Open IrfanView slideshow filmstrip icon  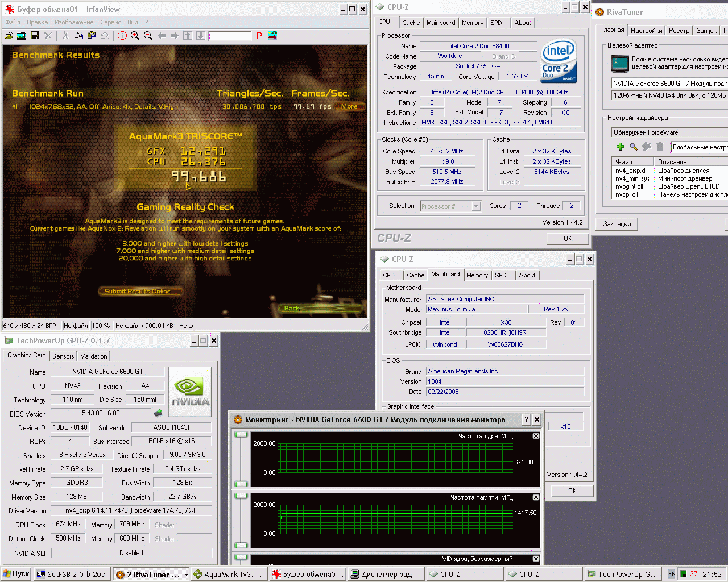pos(22,36)
